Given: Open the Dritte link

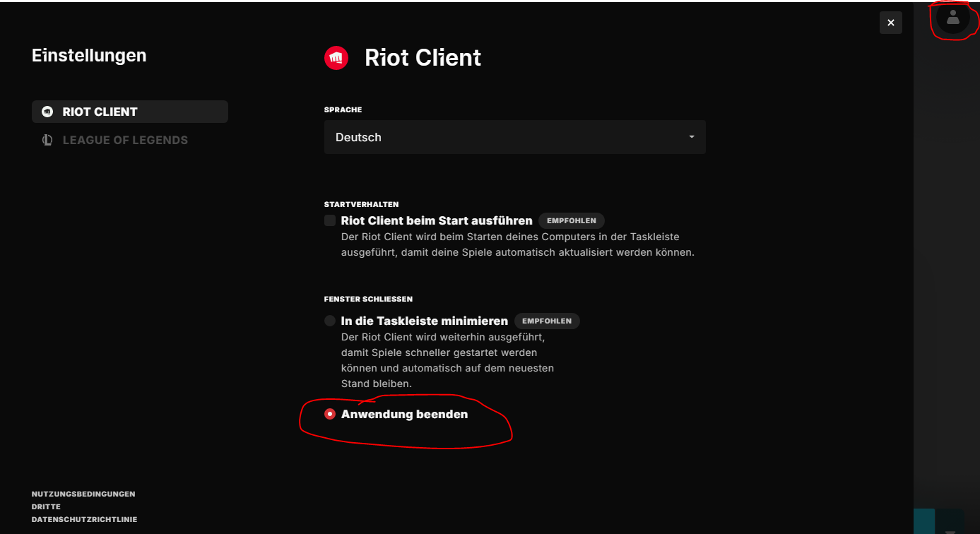Looking at the screenshot, I should (x=45, y=506).
